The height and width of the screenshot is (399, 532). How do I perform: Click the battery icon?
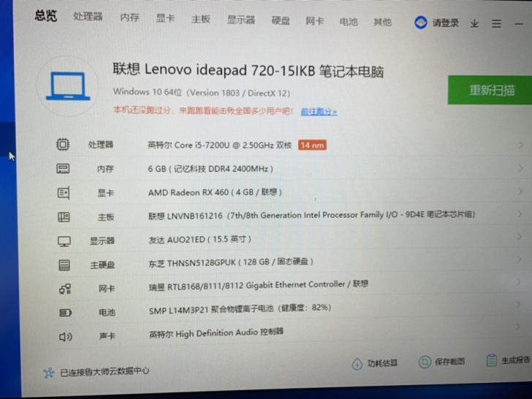tap(66, 313)
